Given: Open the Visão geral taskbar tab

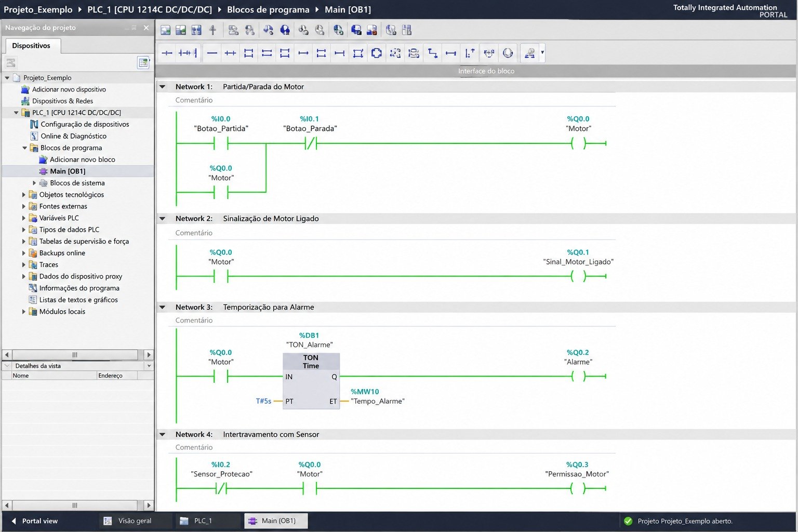Looking at the screenshot, I should click(x=135, y=521).
